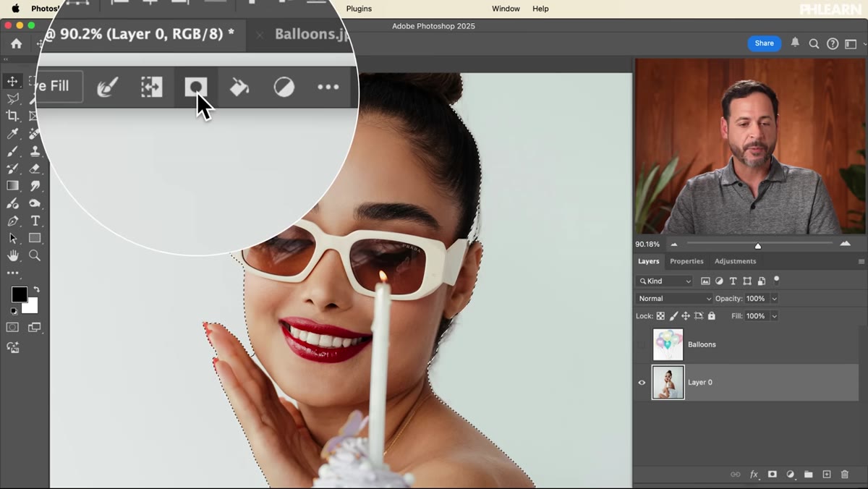Screen dimensions: 868x489
Task: Open the Fill slider dropdown arrow
Action: point(774,316)
